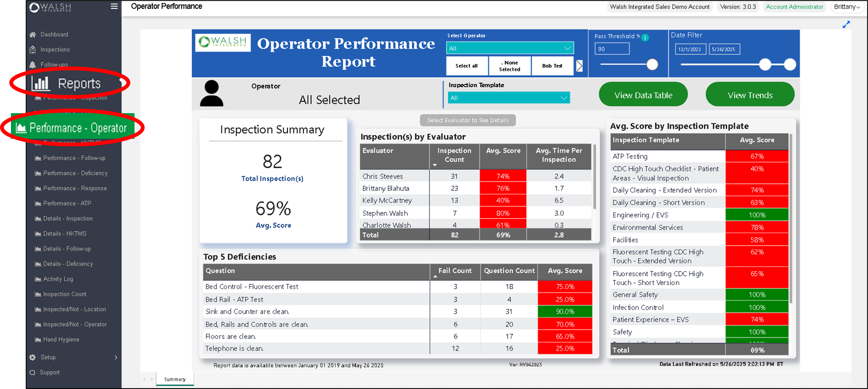This screenshot has height=389, width=868.
Task: Click Date Filter end slider handle
Action: 790,64
